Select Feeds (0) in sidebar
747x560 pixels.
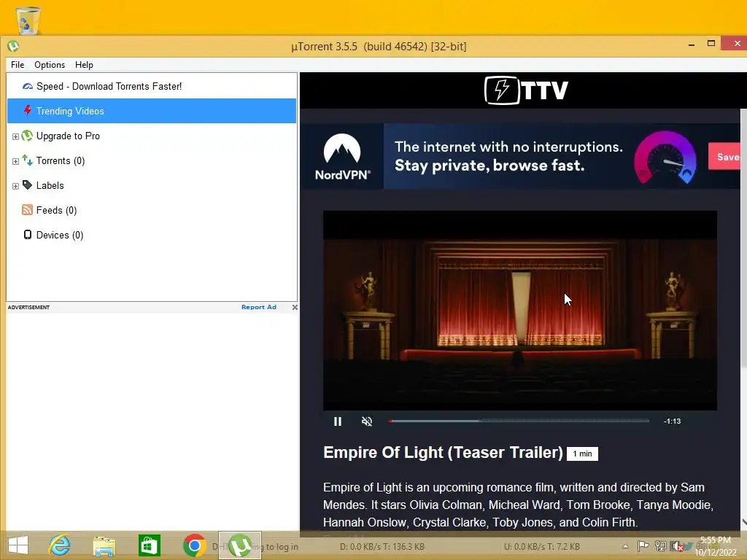(x=152, y=210)
